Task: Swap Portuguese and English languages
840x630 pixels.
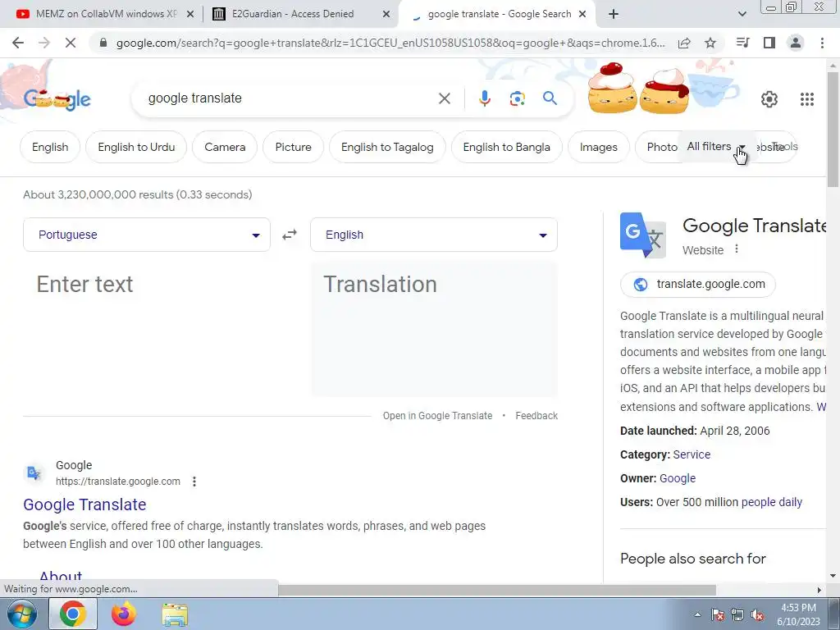Action: coord(290,235)
